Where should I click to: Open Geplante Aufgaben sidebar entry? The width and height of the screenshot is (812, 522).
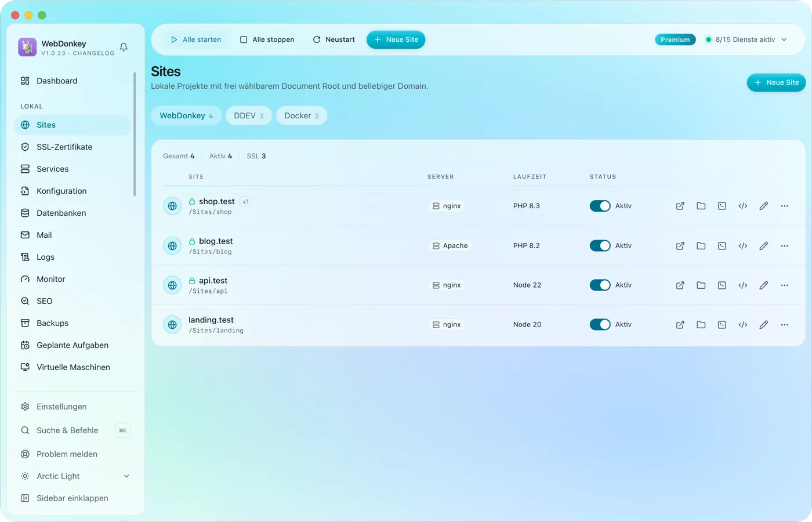point(72,346)
